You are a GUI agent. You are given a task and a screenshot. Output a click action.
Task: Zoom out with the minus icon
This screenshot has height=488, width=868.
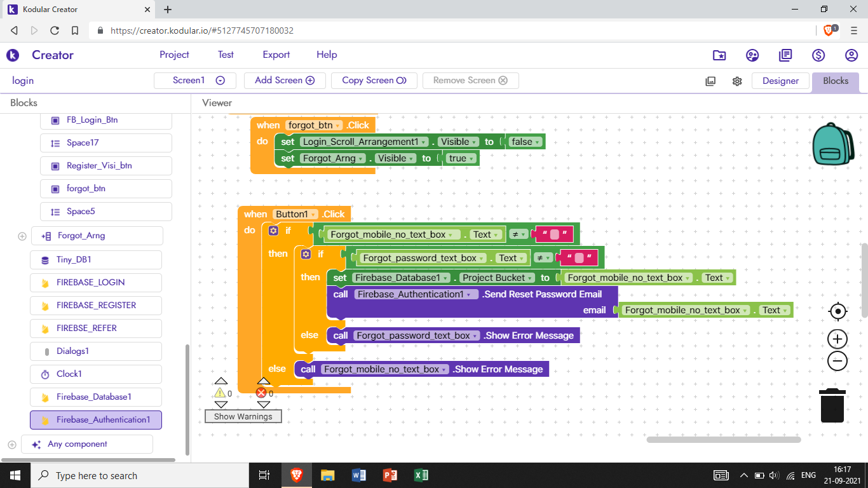pyautogui.click(x=837, y=362)
